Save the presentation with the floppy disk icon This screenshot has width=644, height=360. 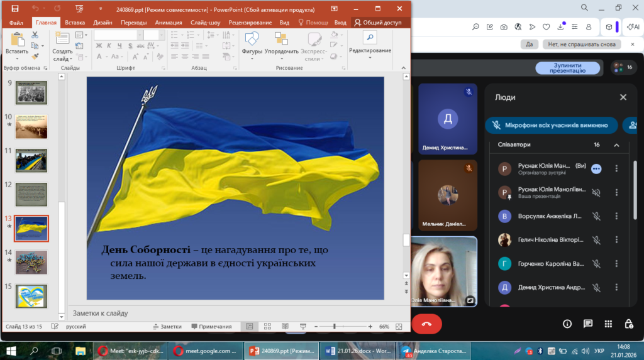(x=14, y=9)
